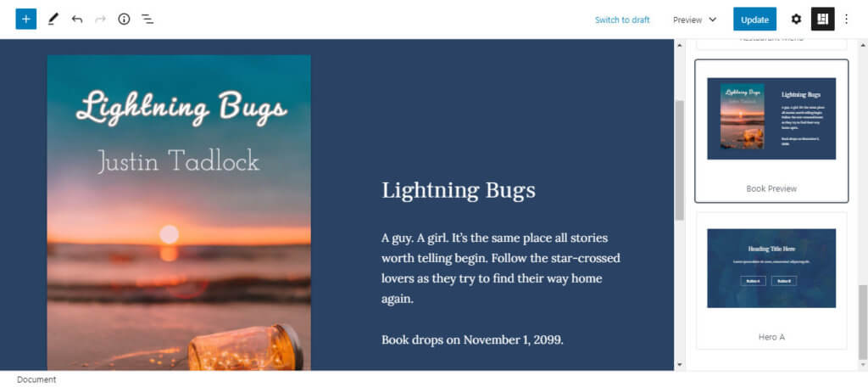Viewport: 868px width, 387px height.
Task: Expand the Preview dropdown
Action: (x=695, y=20)
